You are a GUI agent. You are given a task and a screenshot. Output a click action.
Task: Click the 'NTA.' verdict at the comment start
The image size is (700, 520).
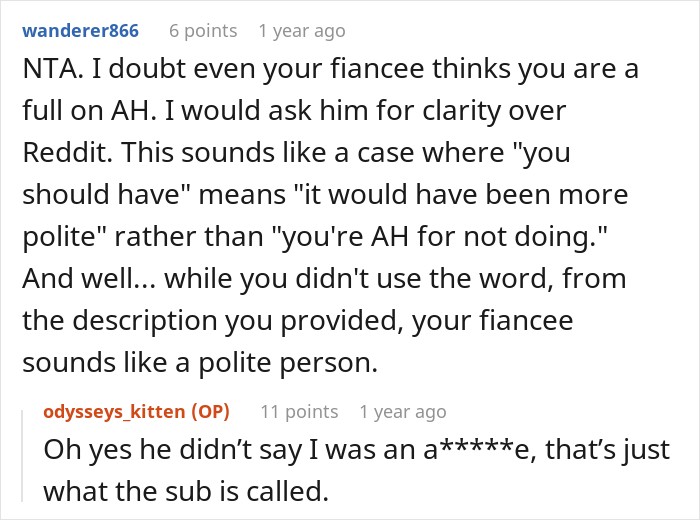(x=53, y=69)
